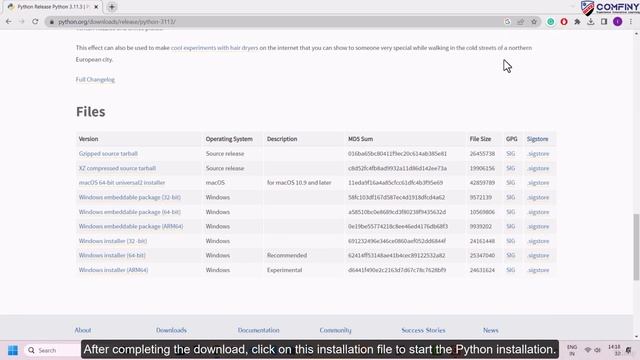Click the 'for macOS 10.9 and later' text
The height and width of the screenshot is (360, 640).
coord(299,182)
